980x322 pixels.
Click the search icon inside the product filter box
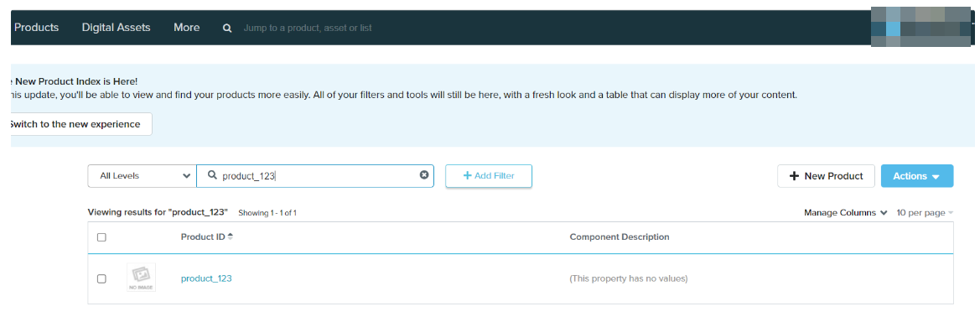[212, 176]
